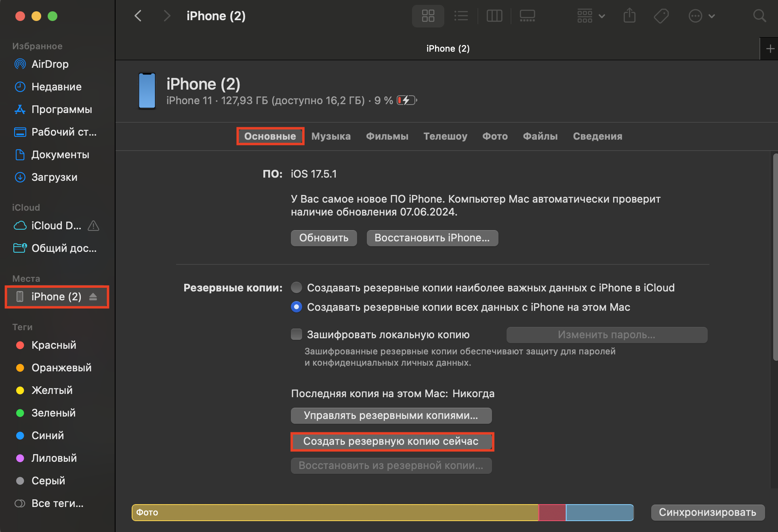Open the grouping options dropdown

pos(591,16)
